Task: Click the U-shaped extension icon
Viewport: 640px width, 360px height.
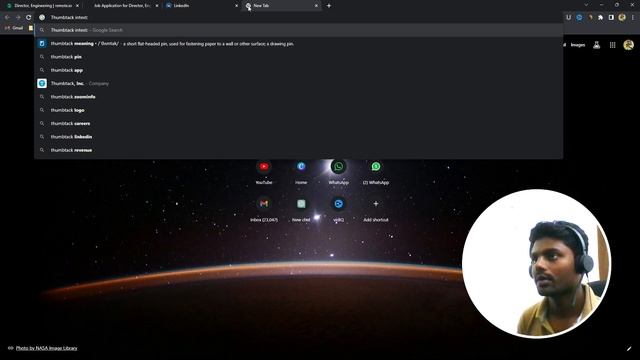Action: (569, 18)
